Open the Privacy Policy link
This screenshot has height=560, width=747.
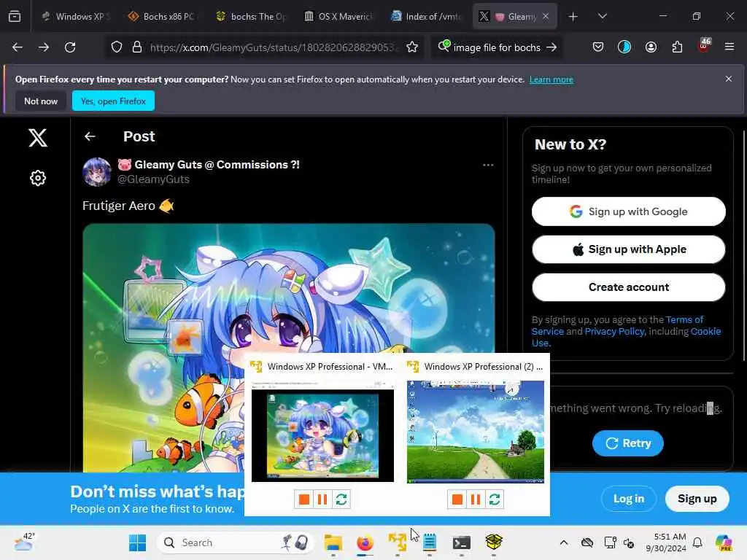pyautogui.click(x=614, y=332)
